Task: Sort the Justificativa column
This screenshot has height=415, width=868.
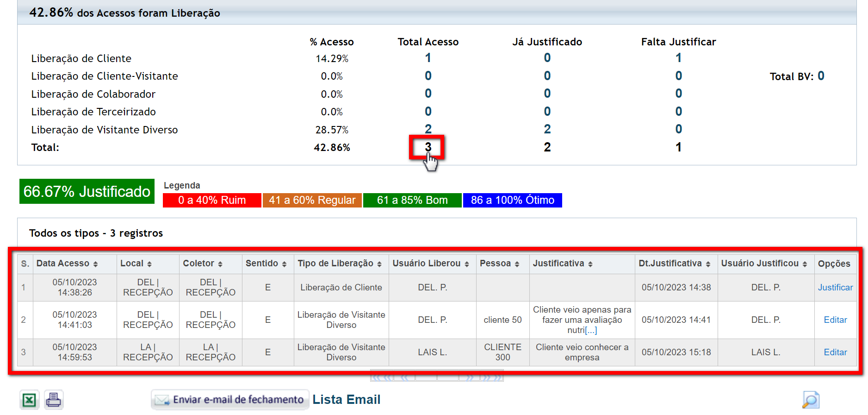Action: coord(590,264)
